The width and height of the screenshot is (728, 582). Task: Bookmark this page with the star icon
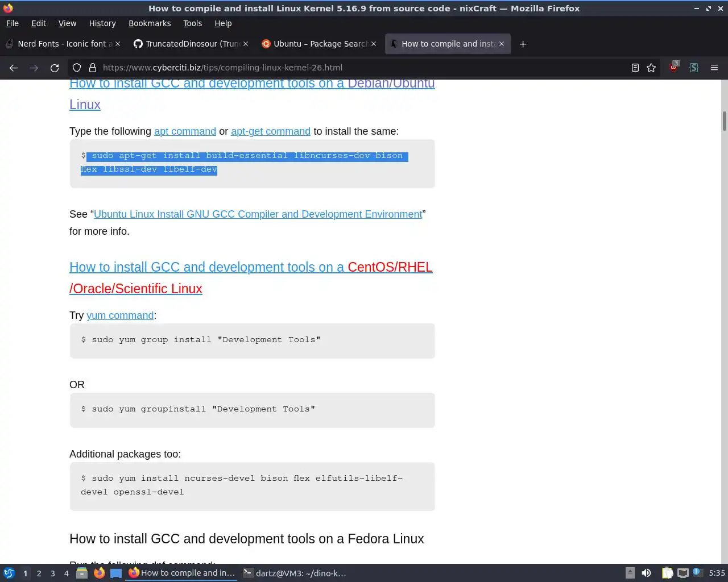pos(651,68)
